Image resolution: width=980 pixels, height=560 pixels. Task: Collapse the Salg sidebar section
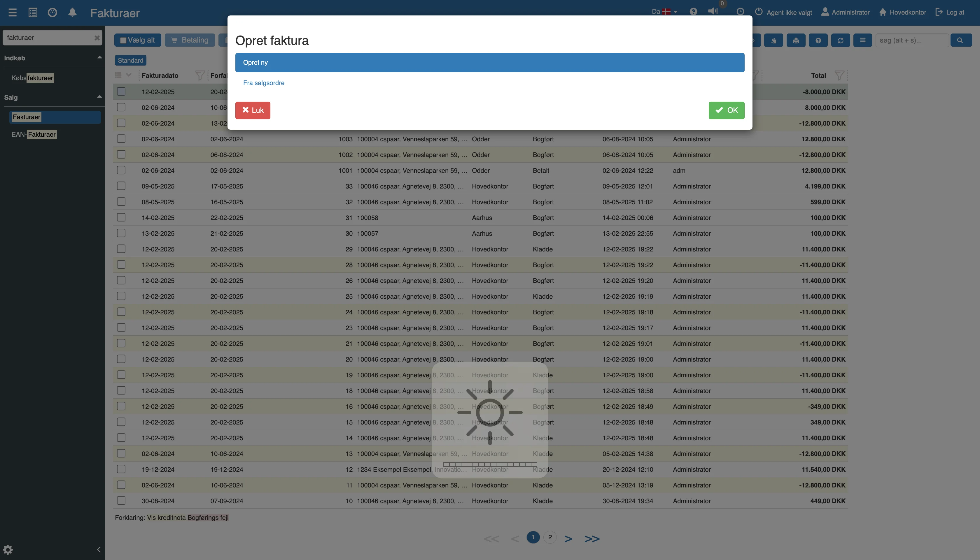point(99,97)
